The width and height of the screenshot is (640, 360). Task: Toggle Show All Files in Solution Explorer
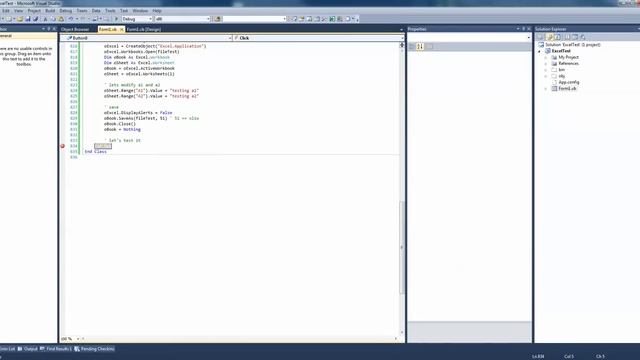(549, 37)
